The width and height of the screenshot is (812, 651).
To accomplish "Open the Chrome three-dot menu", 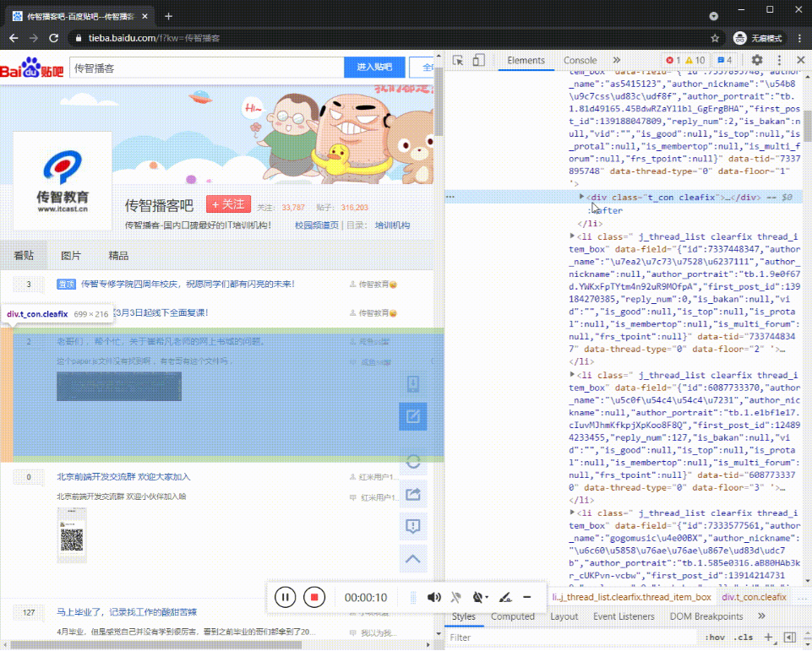I will click(x=800, y=38).
